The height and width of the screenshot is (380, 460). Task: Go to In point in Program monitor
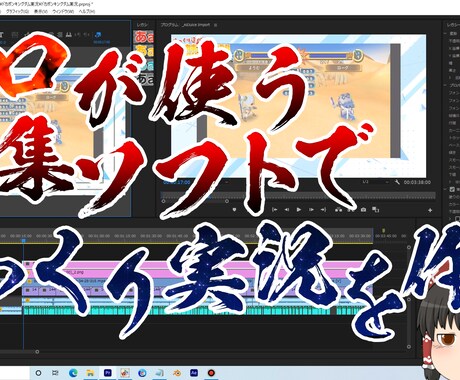click(x=274, y=210)
